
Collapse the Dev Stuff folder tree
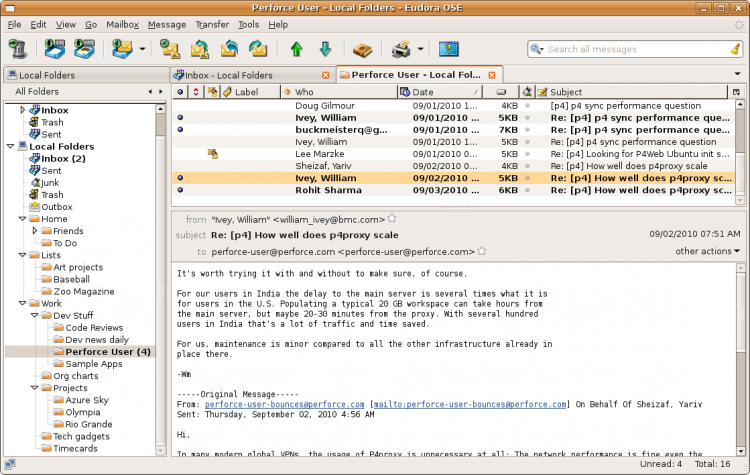(x=35, y=315)
